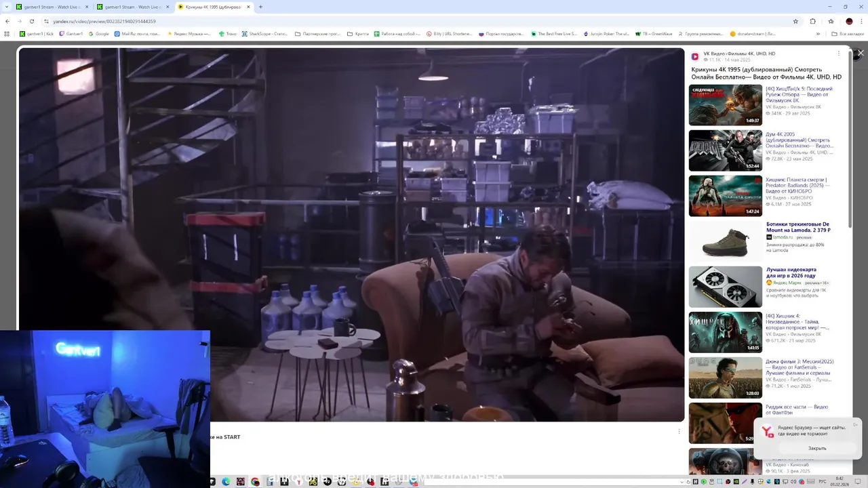This screenshot has height=488, width=868.
Task: Open the SharkScope bookmark
Action: point(265,33)
